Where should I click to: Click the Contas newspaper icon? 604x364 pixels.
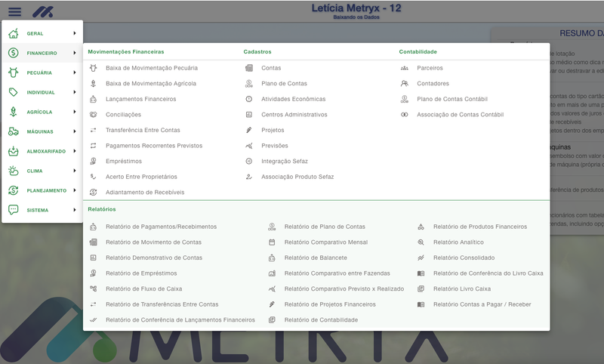click(x=249, y=68)
